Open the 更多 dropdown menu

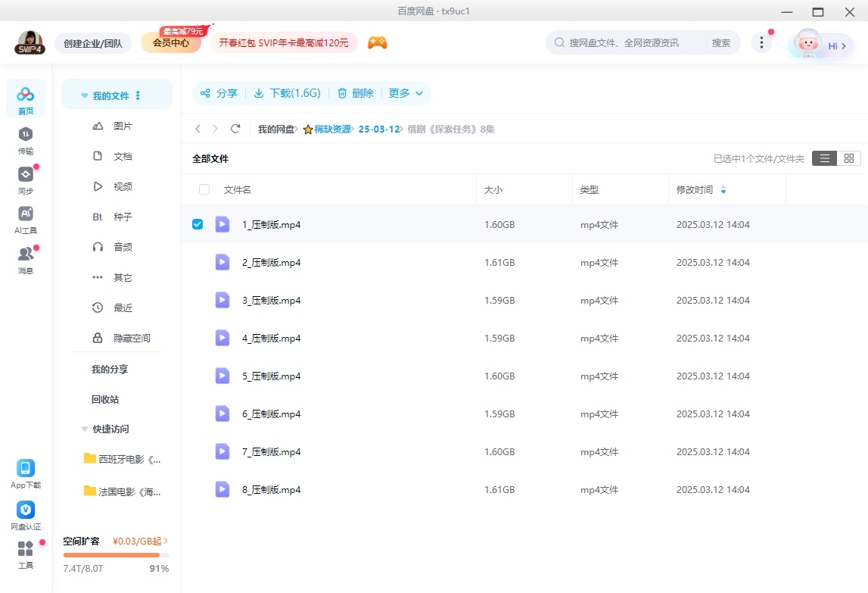coord(406,92)
